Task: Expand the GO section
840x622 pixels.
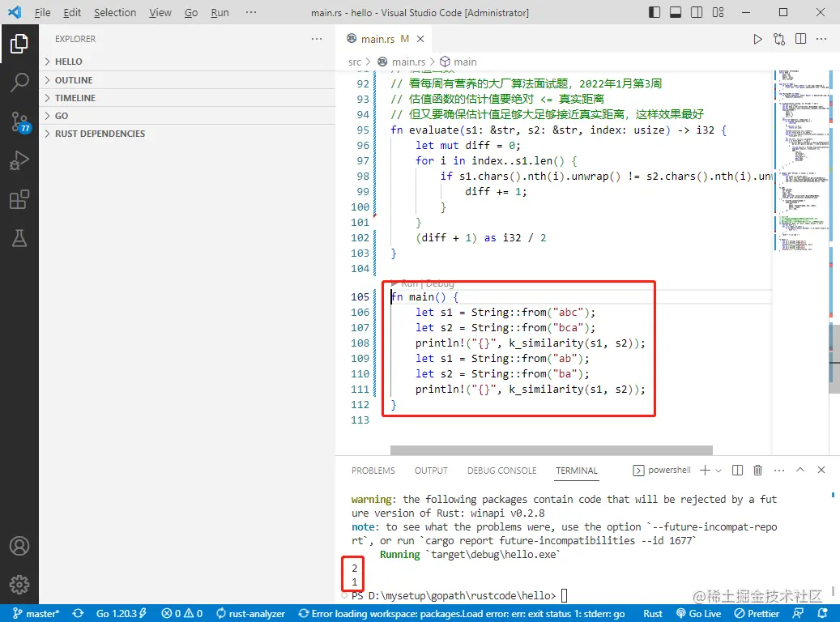Action: 187,116
